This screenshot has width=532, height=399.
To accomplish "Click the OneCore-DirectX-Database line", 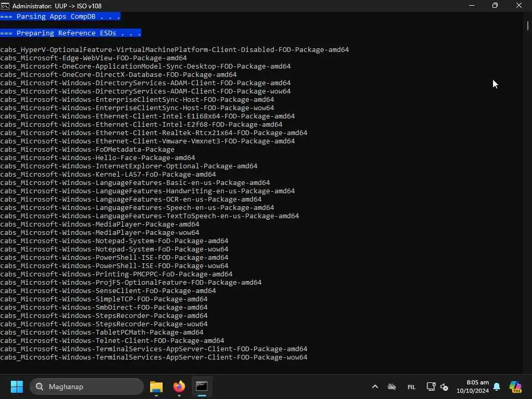I will [118, 75].
